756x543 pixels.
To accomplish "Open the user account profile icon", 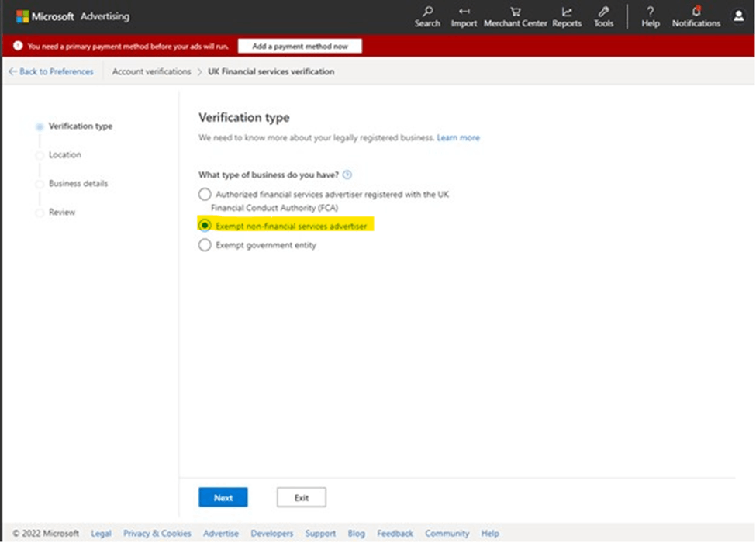I will [x=738, y=16].
